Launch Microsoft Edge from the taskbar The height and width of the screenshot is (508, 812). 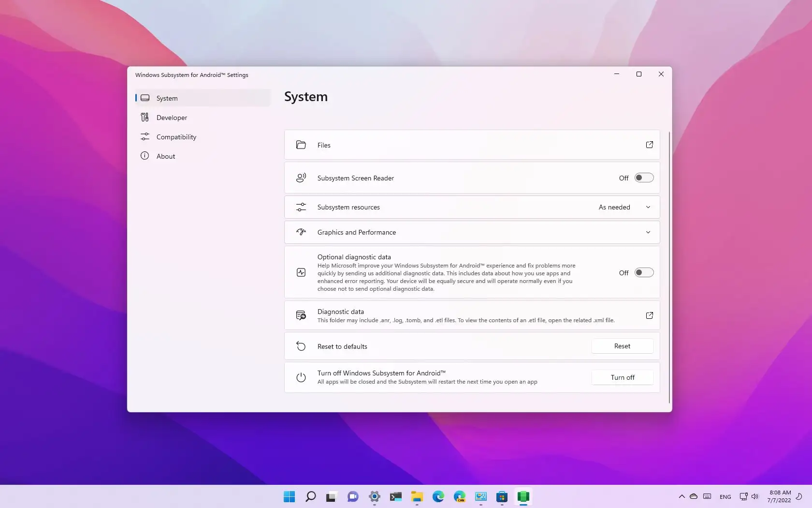pos(438,497)
